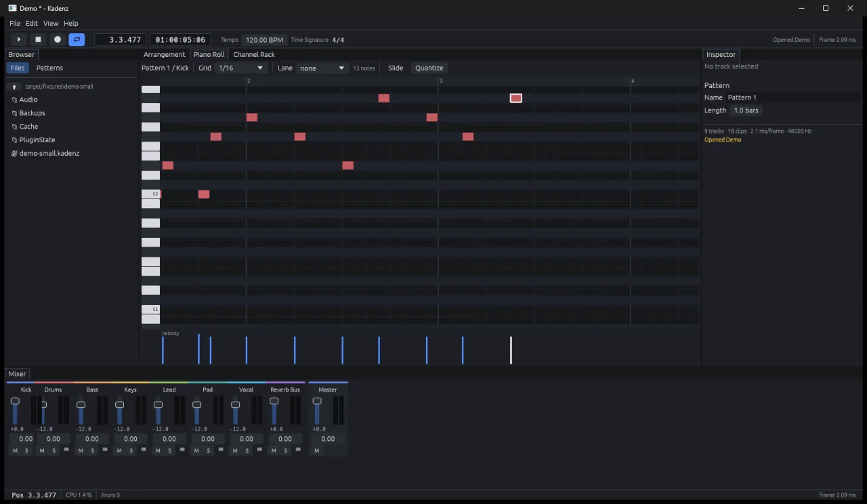Mute the Master channel

click(x=316, y=450)
